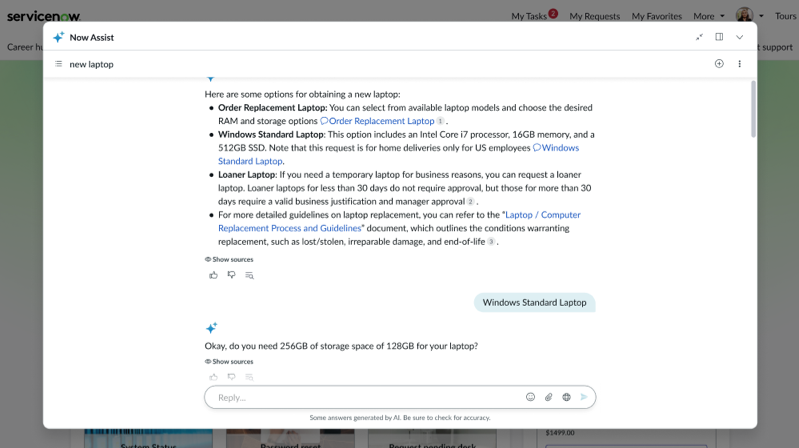Show sources for the storage space question
This screenshot has width=799, height=448.
[229, 361]
